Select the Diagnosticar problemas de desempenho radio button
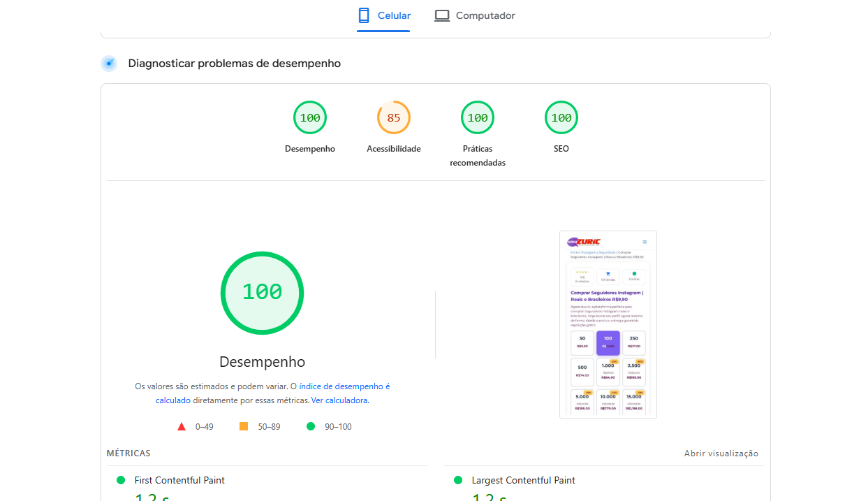 (109, 63)
